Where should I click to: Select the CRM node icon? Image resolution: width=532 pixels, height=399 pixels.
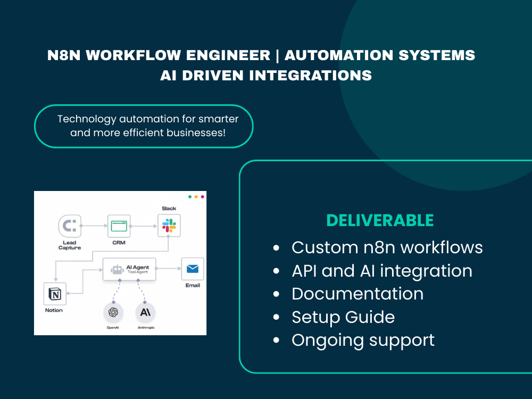click(119, 226)
